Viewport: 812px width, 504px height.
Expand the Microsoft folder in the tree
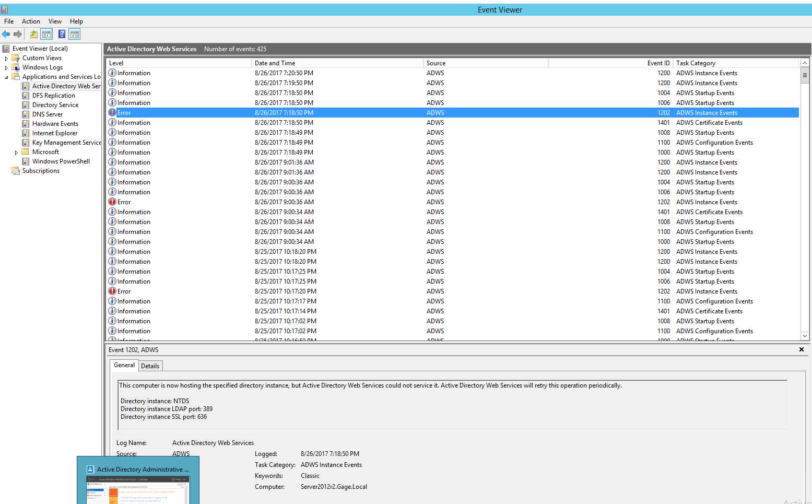pyautogui.click(x=16, y=151)
